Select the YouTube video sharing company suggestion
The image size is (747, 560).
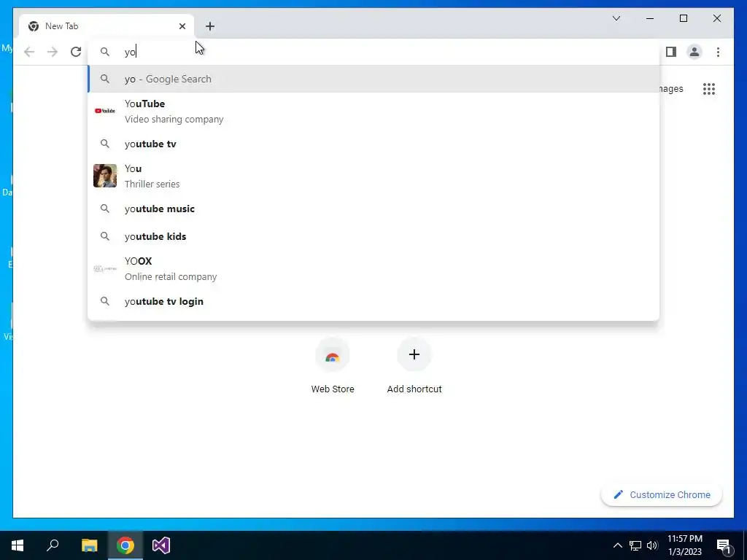click(x=374, y=111)
